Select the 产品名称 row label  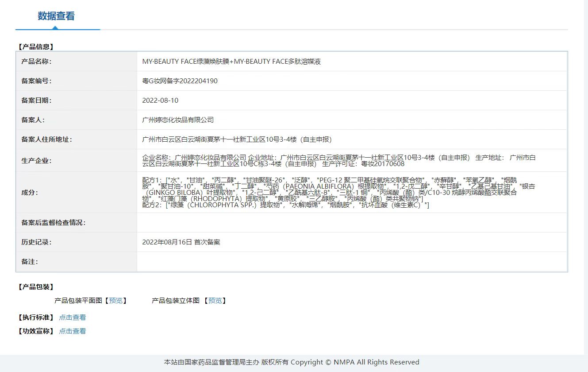[x=36, y=62]
